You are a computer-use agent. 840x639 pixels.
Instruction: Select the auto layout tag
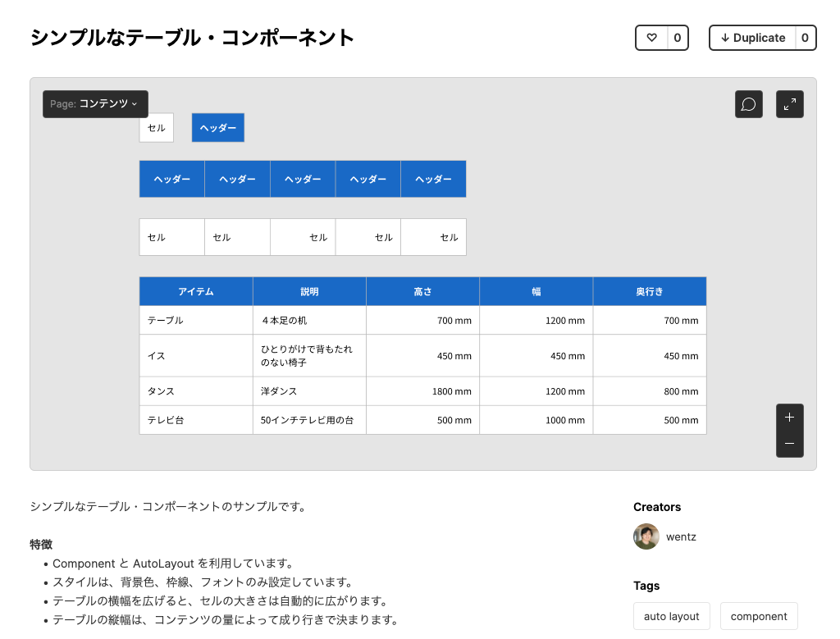pyautogui.click(x=671, y=615)
